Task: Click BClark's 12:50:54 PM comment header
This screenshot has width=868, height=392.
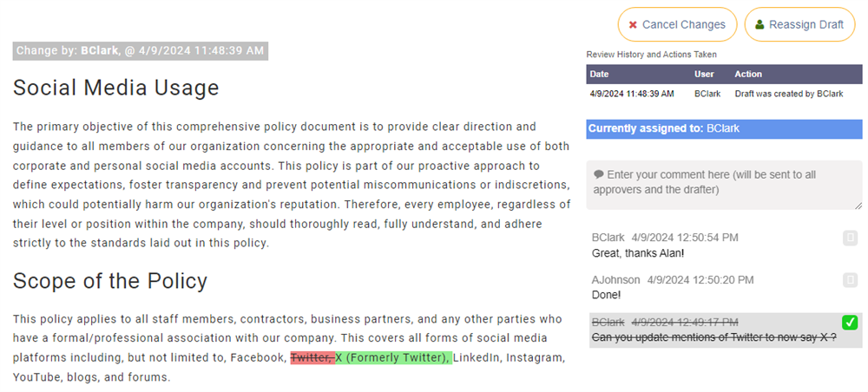Action: 665,238
